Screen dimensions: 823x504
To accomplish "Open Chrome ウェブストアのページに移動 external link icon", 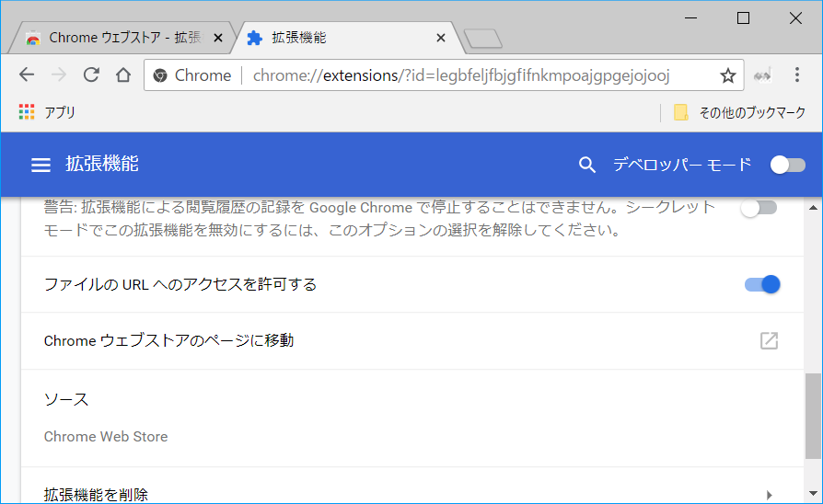I will coord(769,341).
